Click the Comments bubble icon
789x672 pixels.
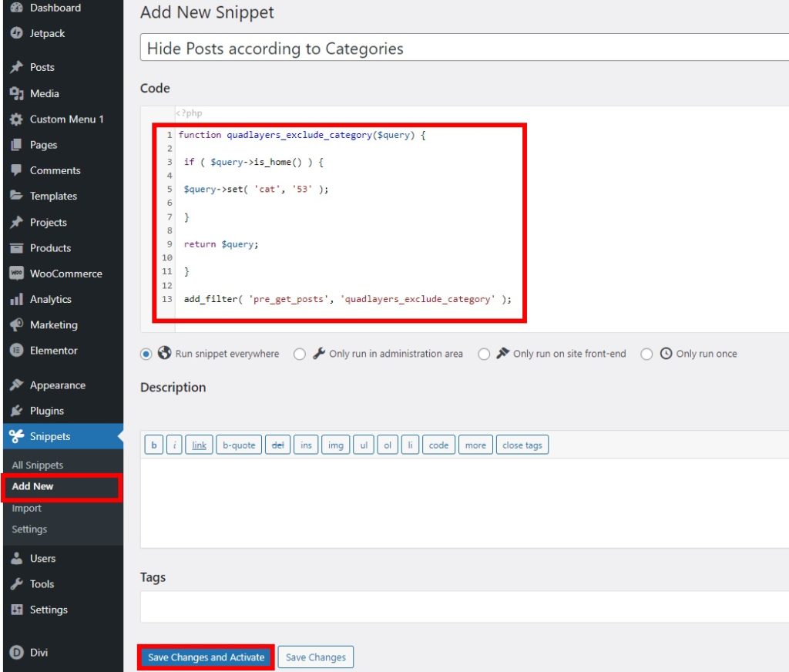[17, 170]
